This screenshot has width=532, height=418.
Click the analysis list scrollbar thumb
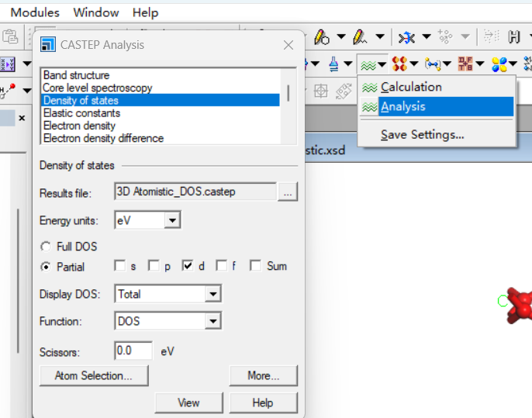288,93
